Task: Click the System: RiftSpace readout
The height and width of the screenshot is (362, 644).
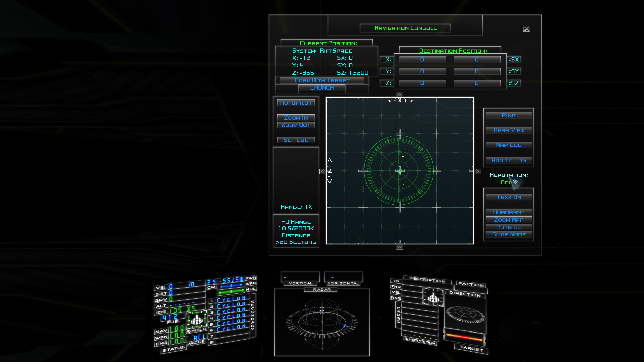Action: (322, 51)
